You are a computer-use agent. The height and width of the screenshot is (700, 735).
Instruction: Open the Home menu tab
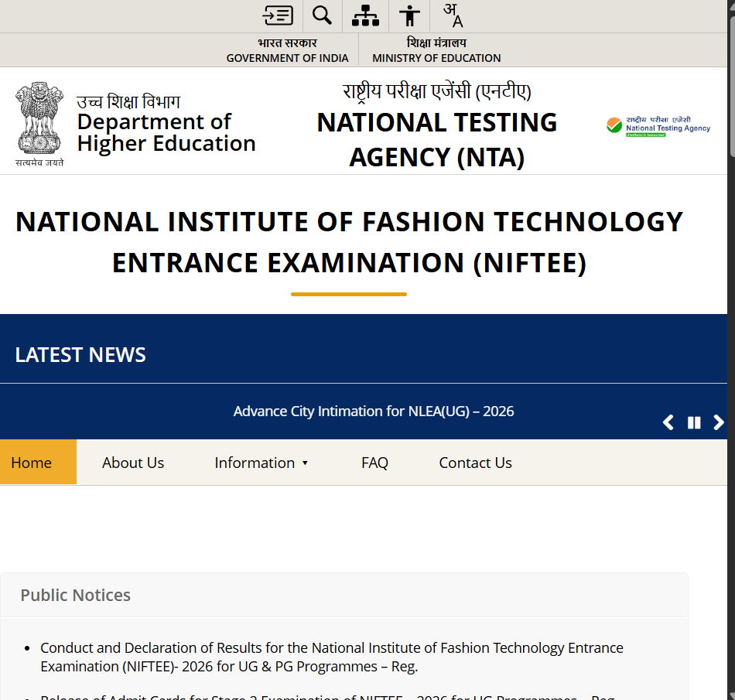pos(38,462)
